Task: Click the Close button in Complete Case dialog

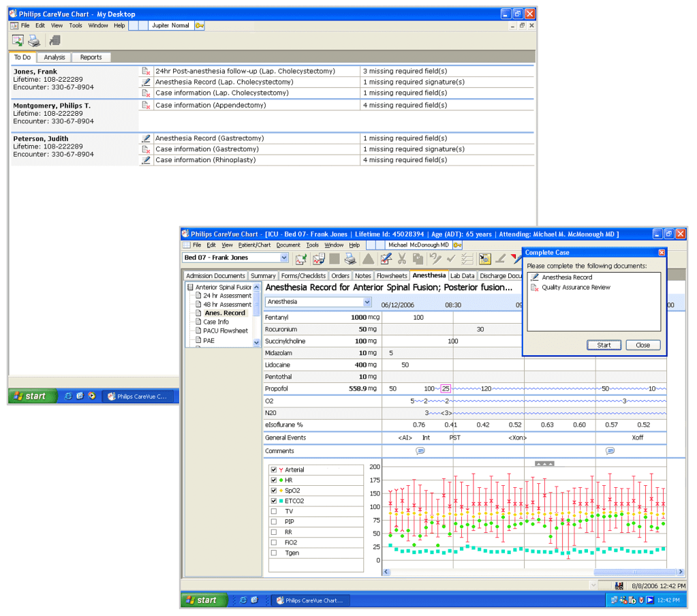Action: 642,345
